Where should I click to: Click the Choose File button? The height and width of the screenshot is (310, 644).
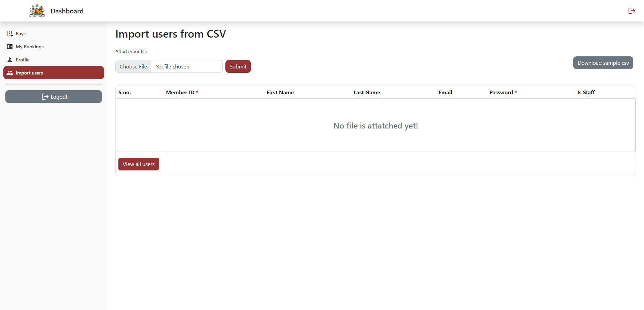133,66
